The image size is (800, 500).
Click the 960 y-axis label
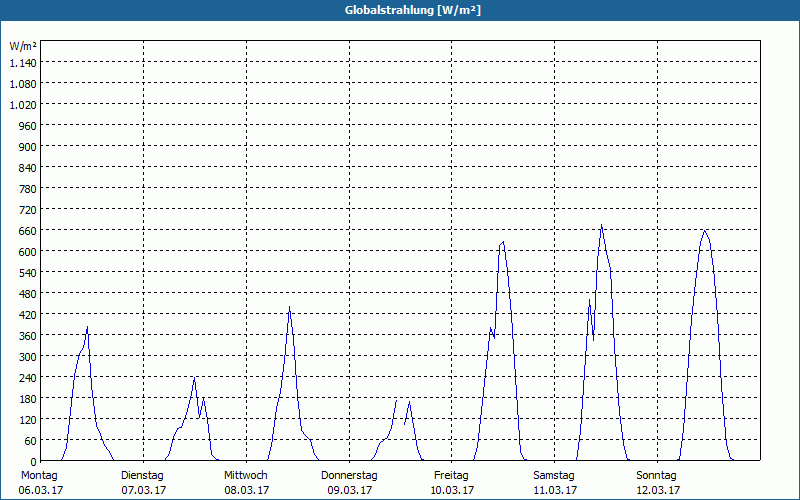(28, 126)
